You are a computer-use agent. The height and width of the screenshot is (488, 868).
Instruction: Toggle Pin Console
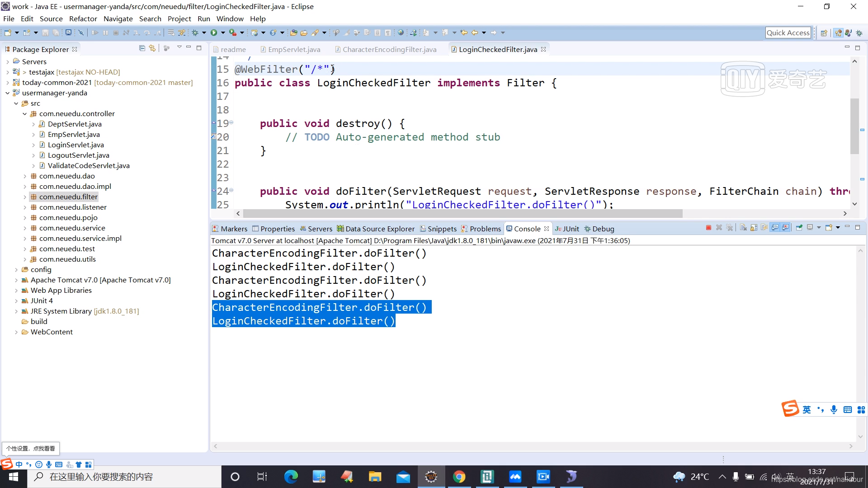[x=799, y=228]
